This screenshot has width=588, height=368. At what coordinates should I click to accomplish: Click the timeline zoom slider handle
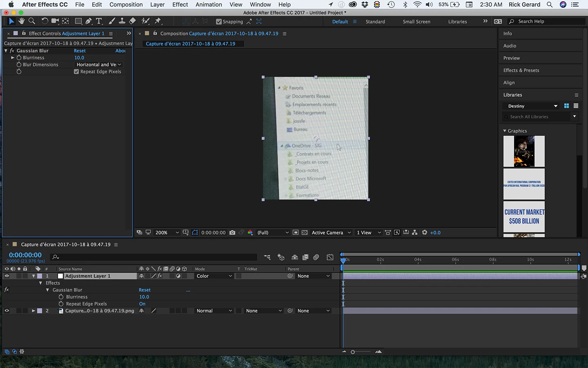click(x=353, y=352)
